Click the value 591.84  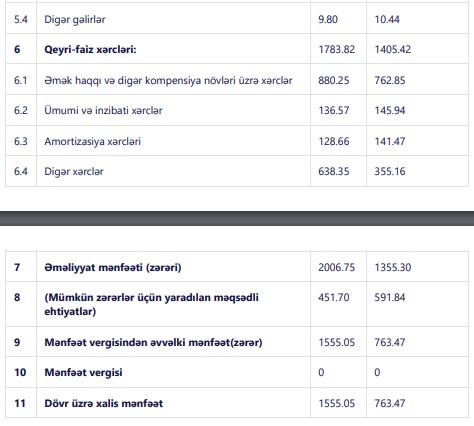point(390,297)
